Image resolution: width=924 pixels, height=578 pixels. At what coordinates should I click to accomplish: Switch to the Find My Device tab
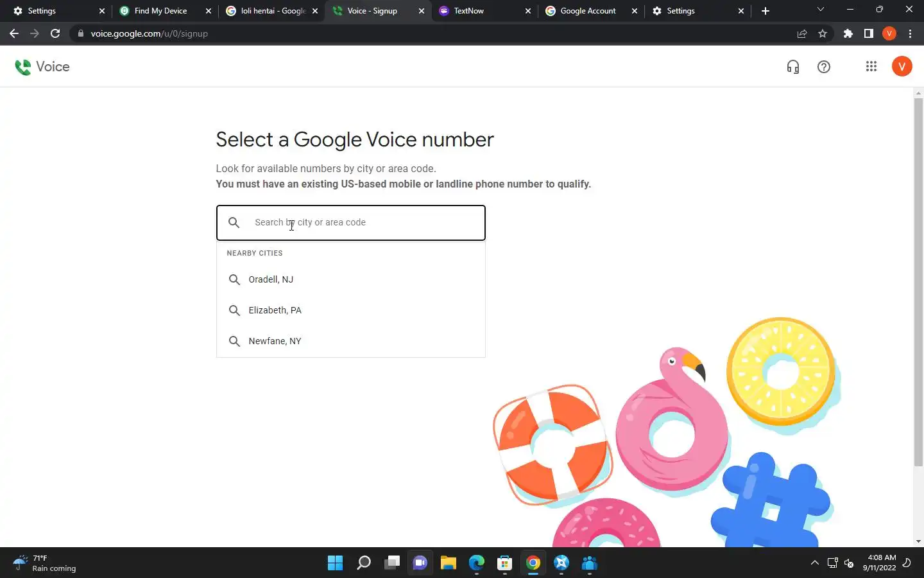coord(166,11)
